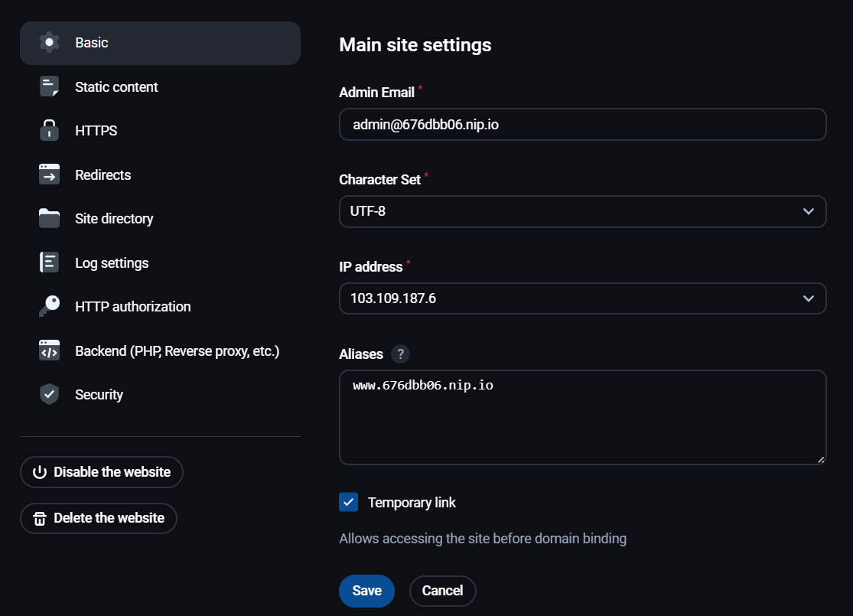Click the Security shield icon
This screenshot has height=616, width=853.
(49, 395)
